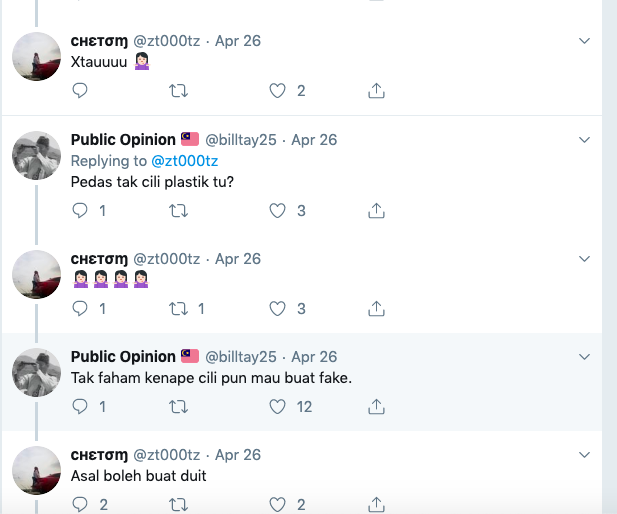Retweet the four-emoji tweet by zt000tz
Screen dimensions: 617x514
[x=178, y=309]
